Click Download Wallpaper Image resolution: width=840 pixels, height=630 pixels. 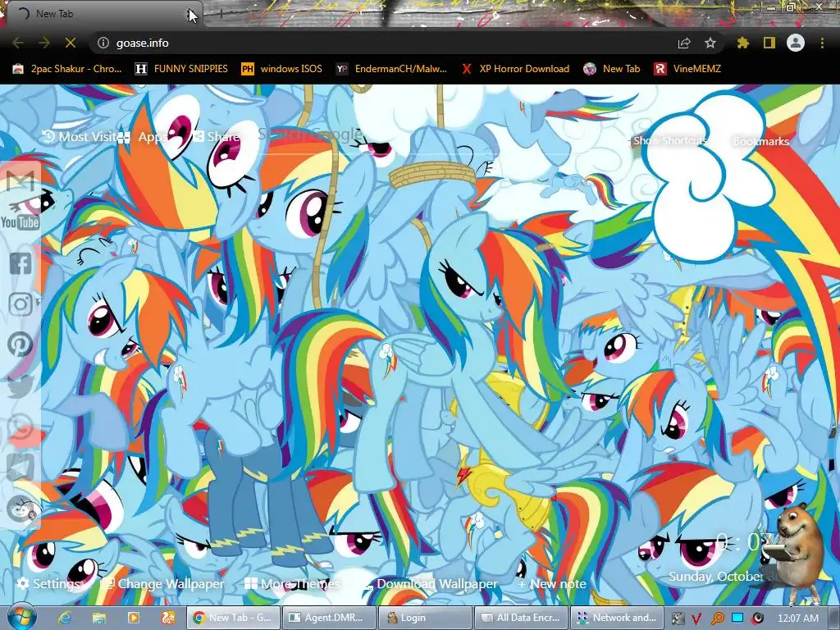[430, 583]
